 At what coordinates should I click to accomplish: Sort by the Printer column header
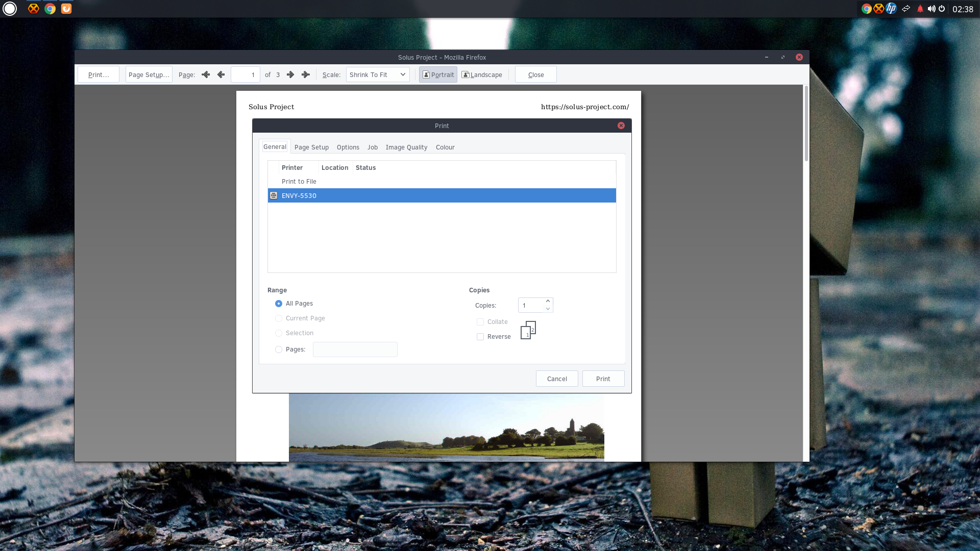(x=299, y=167)
